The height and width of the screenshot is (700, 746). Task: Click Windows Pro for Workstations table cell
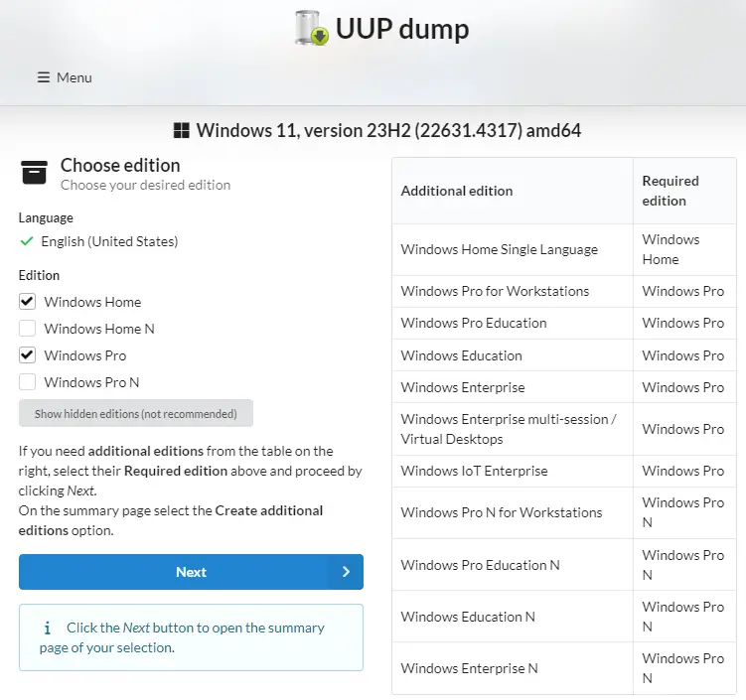click(513, 291)
